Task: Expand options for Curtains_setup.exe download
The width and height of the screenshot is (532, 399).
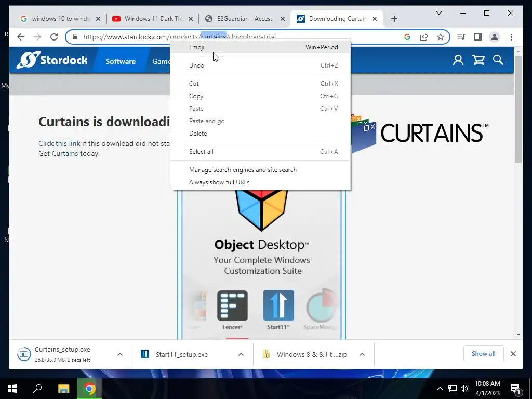Action: pyautogui.click(x=120, y=354)
